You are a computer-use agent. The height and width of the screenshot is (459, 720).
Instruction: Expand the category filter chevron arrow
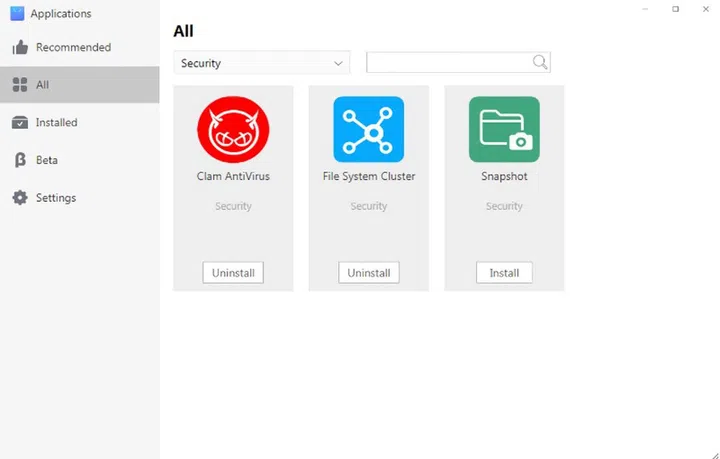(x=339, y=63)
